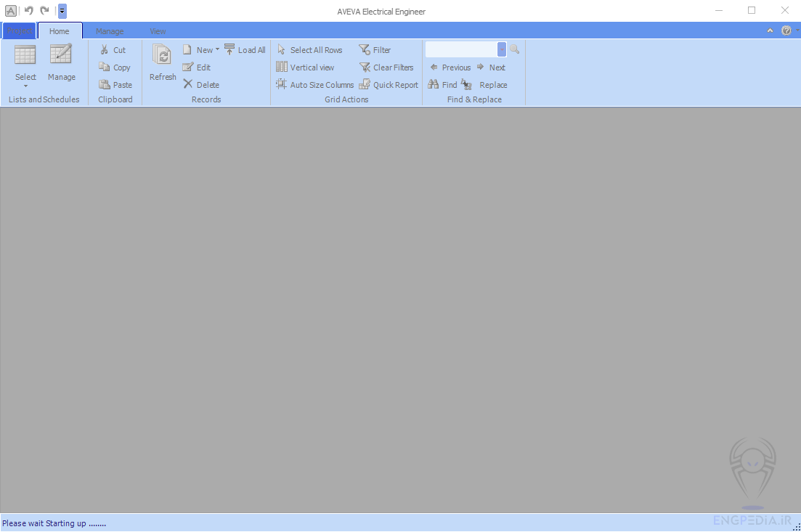Redo the last action
This screenshot has width=801, height=532.
pos(44,10)
